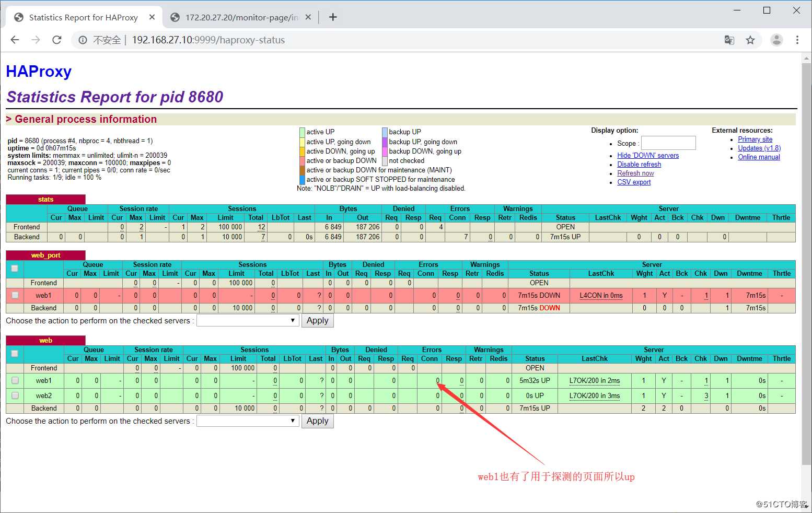
Task: Switch to the Statistics Report for HAProxy tab
Action: point(84,17)
